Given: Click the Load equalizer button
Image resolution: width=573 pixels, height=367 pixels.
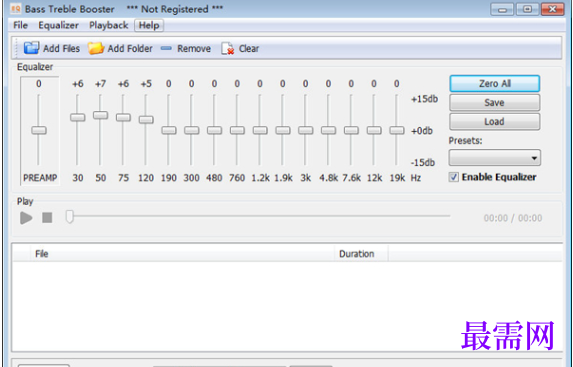Looking at the screenshot, I should pyautogui.click(x=494, y=121).
